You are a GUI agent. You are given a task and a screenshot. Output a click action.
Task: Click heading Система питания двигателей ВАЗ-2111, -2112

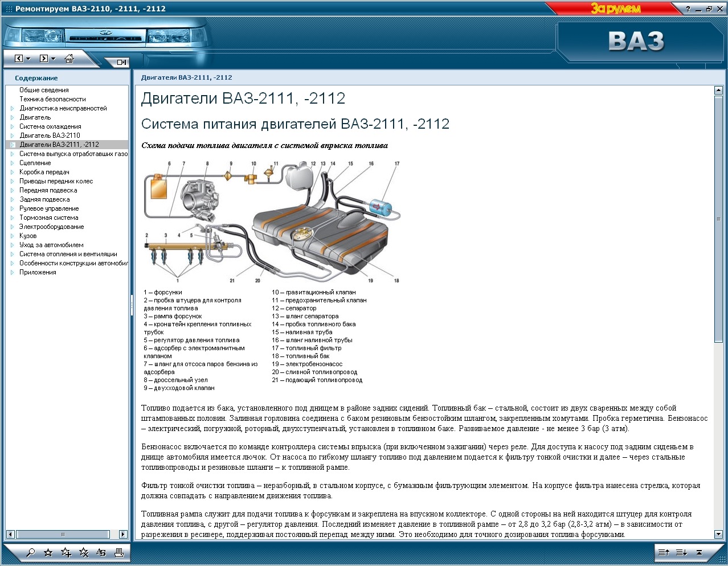(295, 124)
